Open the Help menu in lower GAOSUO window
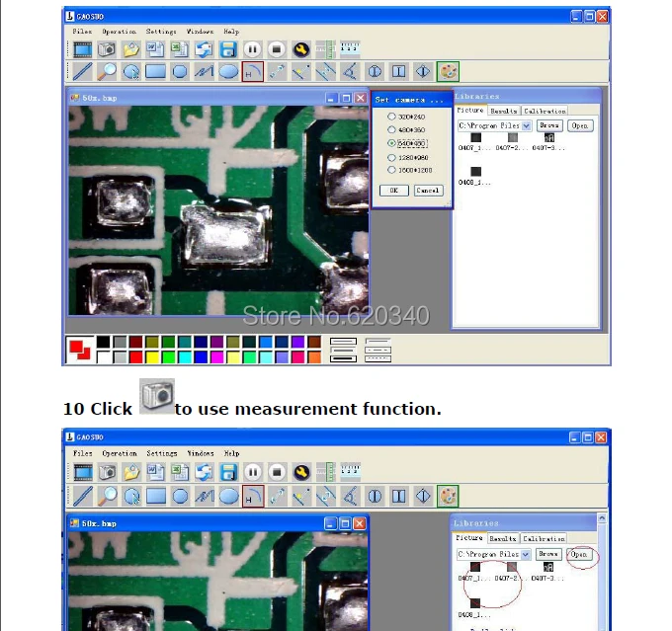672x631 pixels. point(231,453)
